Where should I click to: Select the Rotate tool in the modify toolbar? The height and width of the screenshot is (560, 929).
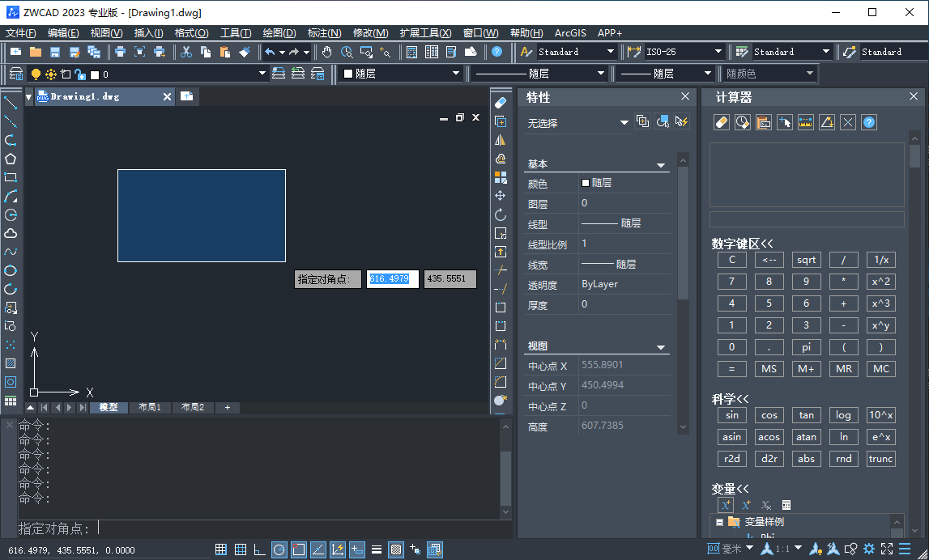tap(501, 214)
